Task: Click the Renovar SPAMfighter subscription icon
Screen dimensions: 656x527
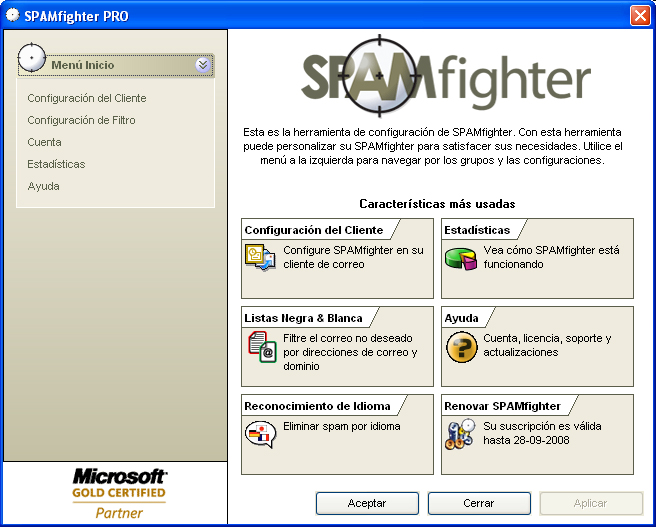Action: pyautogui.click(x=460, y=434)
